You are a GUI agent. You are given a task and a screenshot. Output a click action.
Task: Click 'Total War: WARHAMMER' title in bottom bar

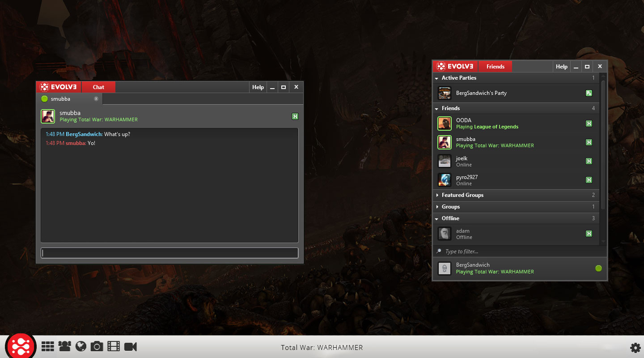[x=322, y=348]
